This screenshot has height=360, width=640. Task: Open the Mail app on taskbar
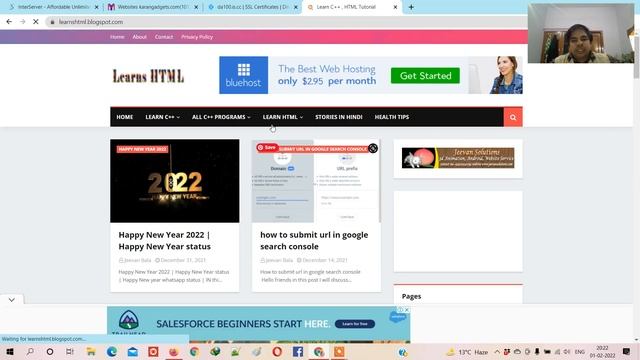click(133, 352)
